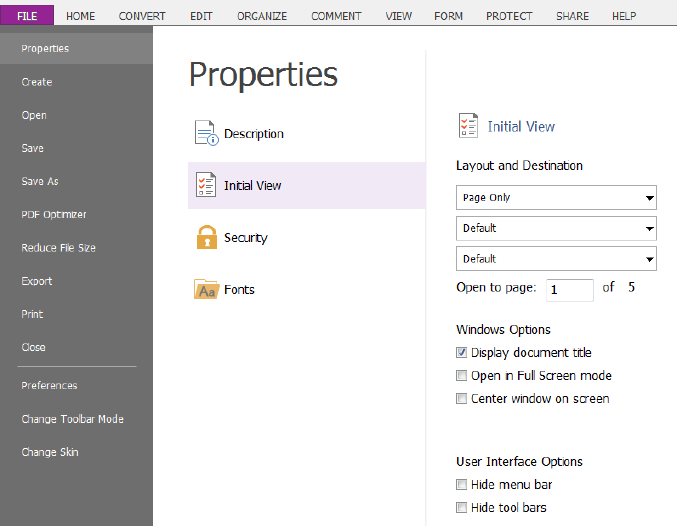Tick the Hide tool bars checkbox
This screenshot has width=677, height=526.
click(x=462, y=507)
